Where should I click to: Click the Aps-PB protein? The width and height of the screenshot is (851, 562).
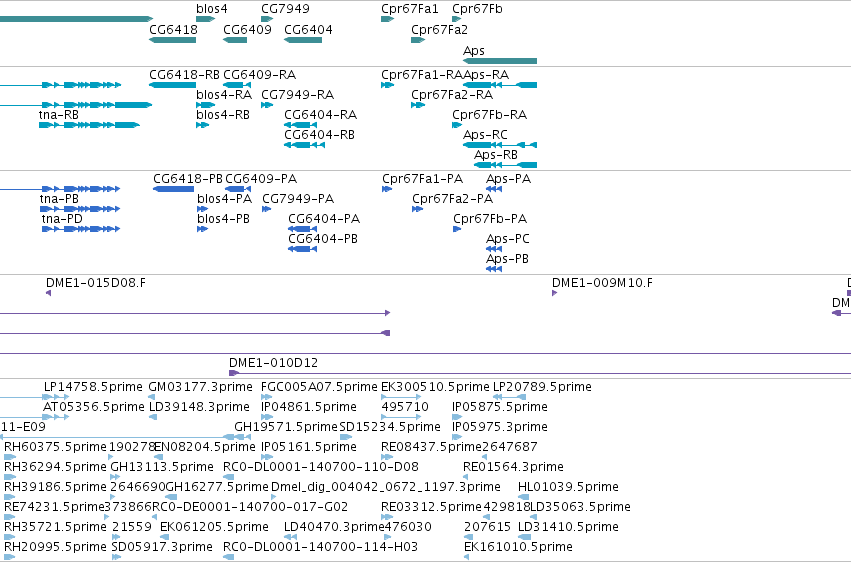pyautogui.click(x=494, y=269)
